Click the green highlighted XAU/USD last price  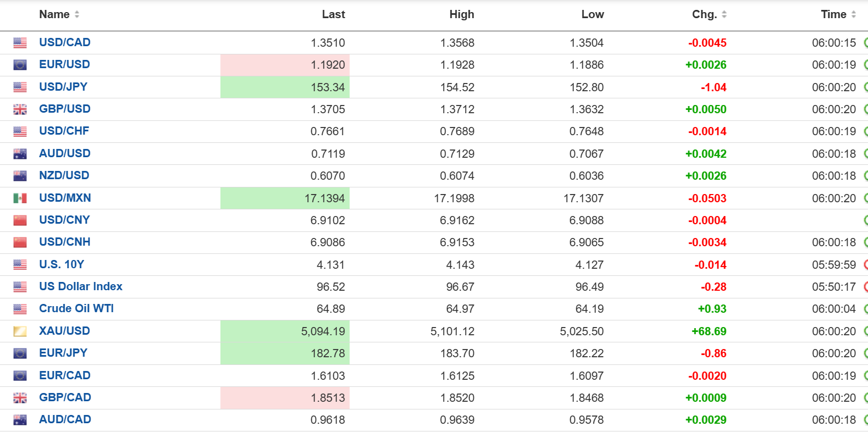[x=323, y=331]
